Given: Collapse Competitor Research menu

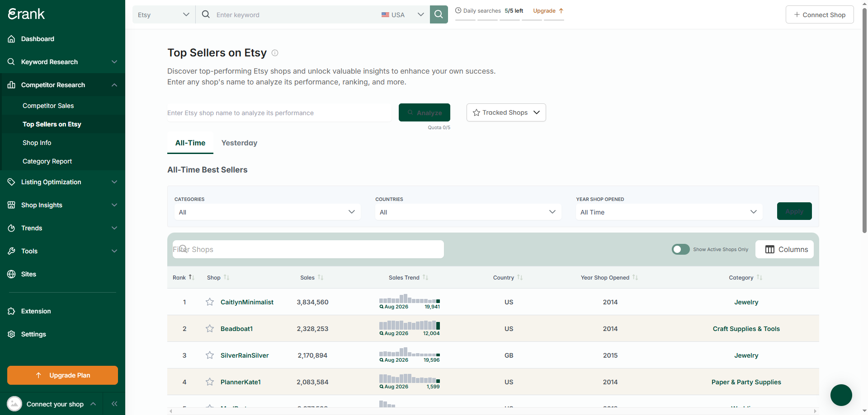Looking at the screenshot, I should [x=62, y=85].
